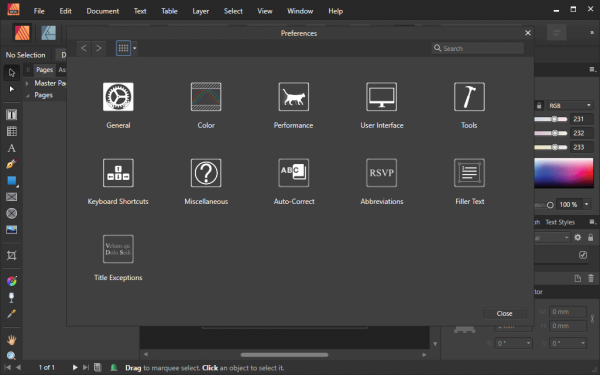Open the Text menu
The height and width of the screenshot is (375, 600).
[140, 11]
